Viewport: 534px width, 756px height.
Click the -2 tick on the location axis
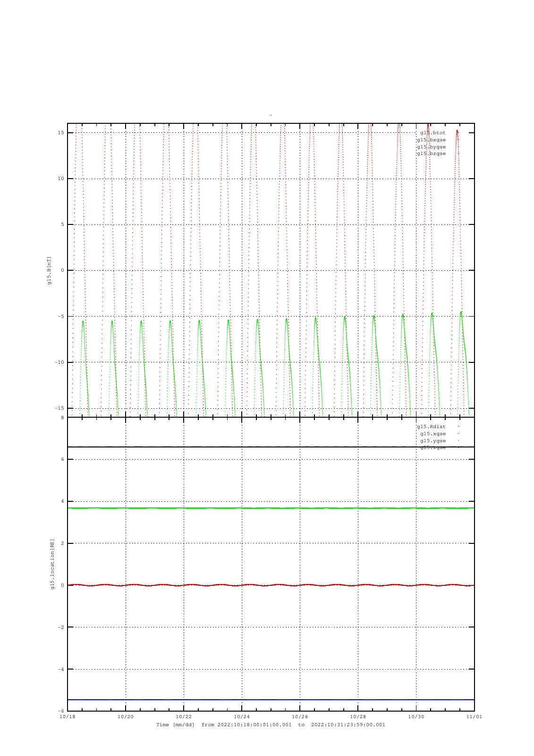(61, 627)
